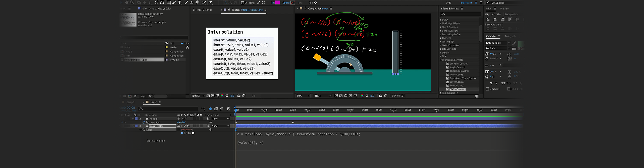Select the Puppet Pin tool
The height and width of the screenshot is (168, 644).
point(210,2)
